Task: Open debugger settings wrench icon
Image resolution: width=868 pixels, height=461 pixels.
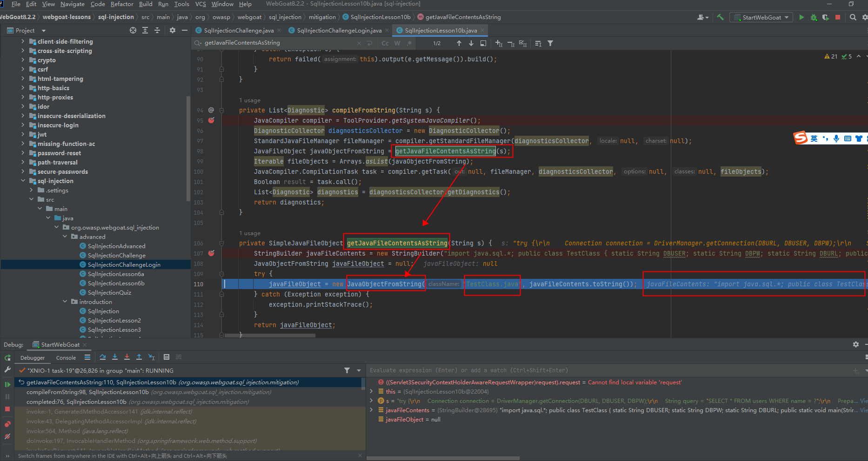Action: pos(7,370)
